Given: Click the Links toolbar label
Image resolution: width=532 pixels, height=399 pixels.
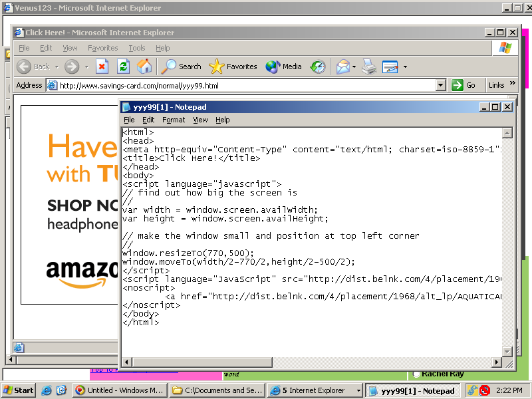Looking at the screenshot, I should click(496, 85).
